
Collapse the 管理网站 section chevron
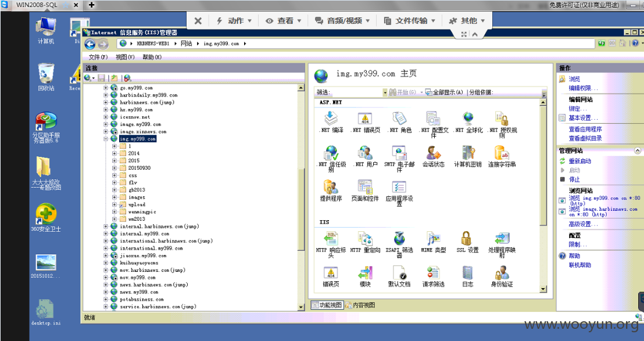637,150
